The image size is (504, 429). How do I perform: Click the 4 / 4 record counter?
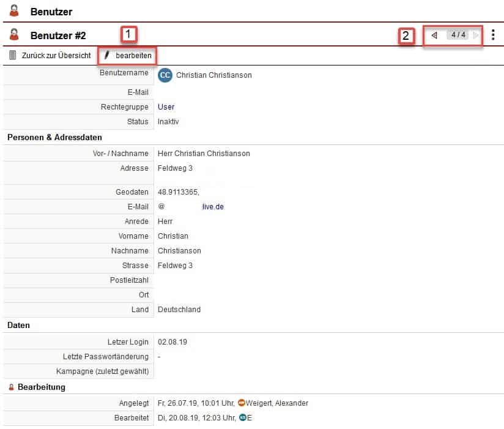click(x=458, y=35)
